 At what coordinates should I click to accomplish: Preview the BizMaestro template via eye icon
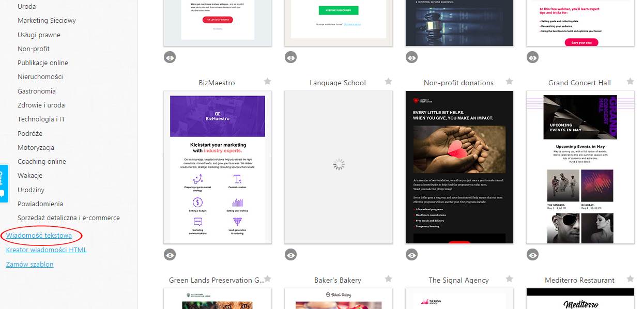(170, 254)
